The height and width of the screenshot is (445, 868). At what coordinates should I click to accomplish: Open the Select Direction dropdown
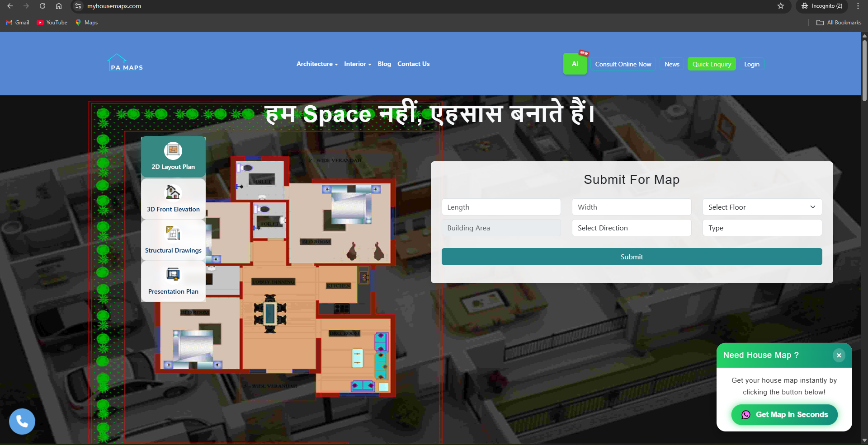point(631,228)
